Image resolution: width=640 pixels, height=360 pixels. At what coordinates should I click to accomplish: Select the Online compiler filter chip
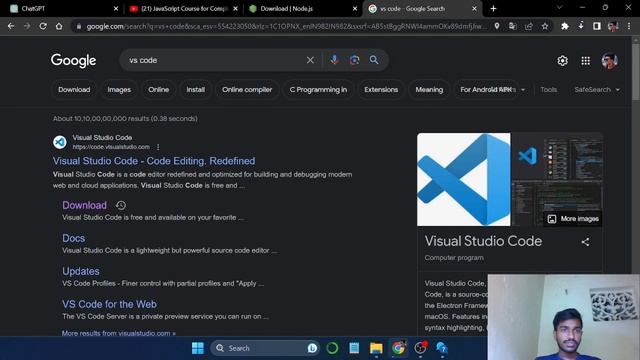247,90
